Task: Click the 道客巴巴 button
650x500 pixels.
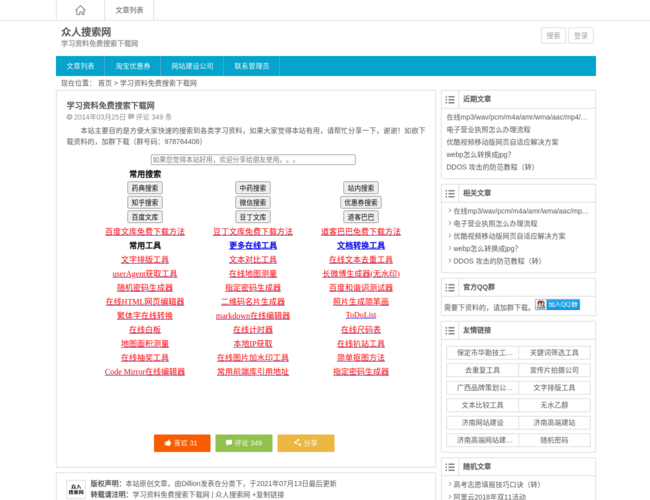Action: point(361,217)
